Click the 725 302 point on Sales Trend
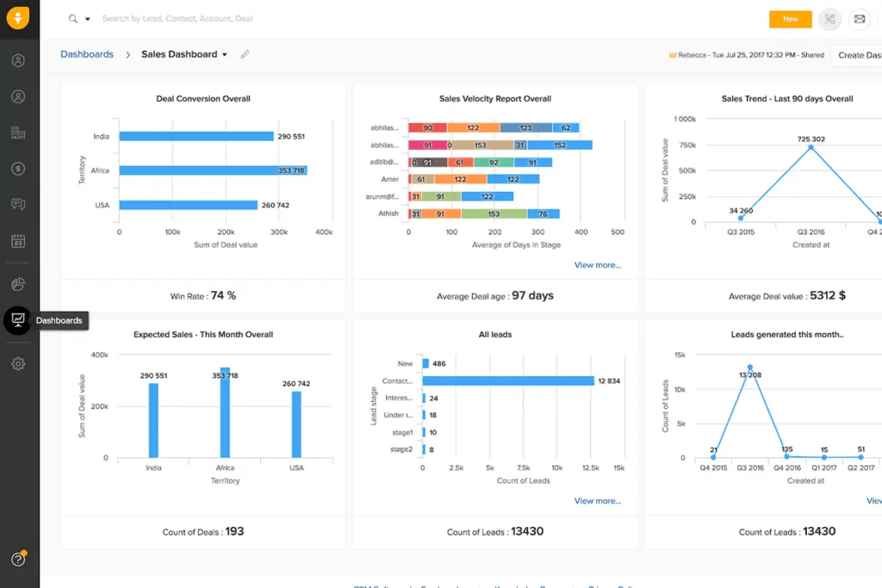 (811, 147)
